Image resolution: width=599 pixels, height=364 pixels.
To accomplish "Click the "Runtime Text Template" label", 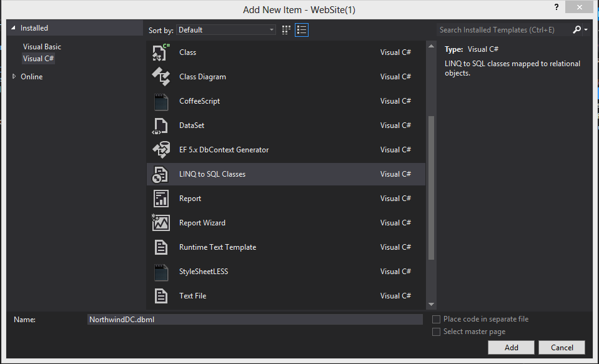I will [x=218, y=247].
